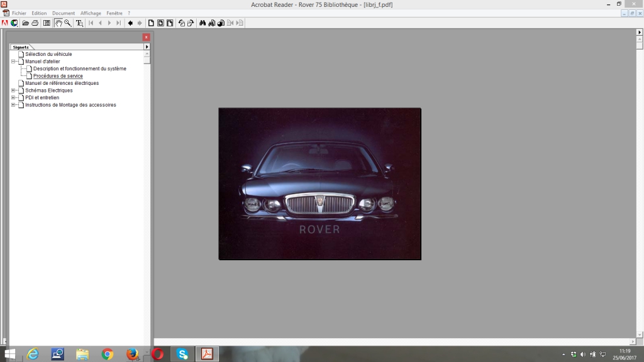Click the Go to previous view arrow
Viewport: 644px width, 362px height.
[x=130, y=23]
